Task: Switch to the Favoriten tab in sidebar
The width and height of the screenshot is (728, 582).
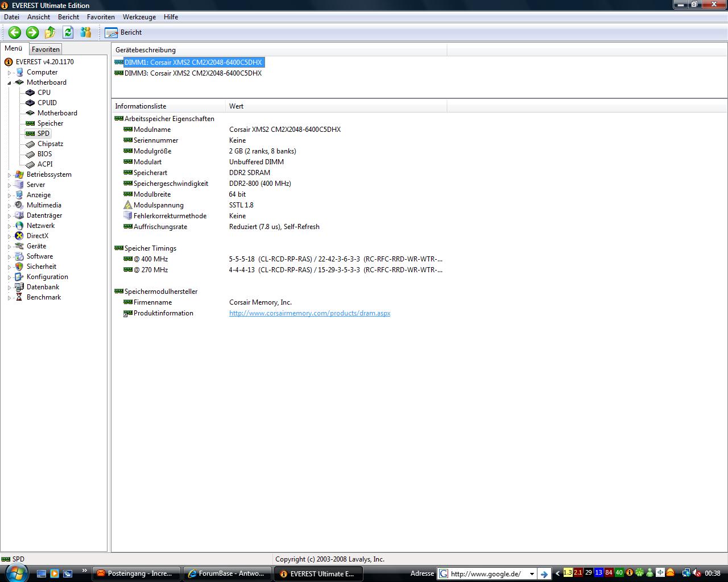Action: [x=45, y=49]
